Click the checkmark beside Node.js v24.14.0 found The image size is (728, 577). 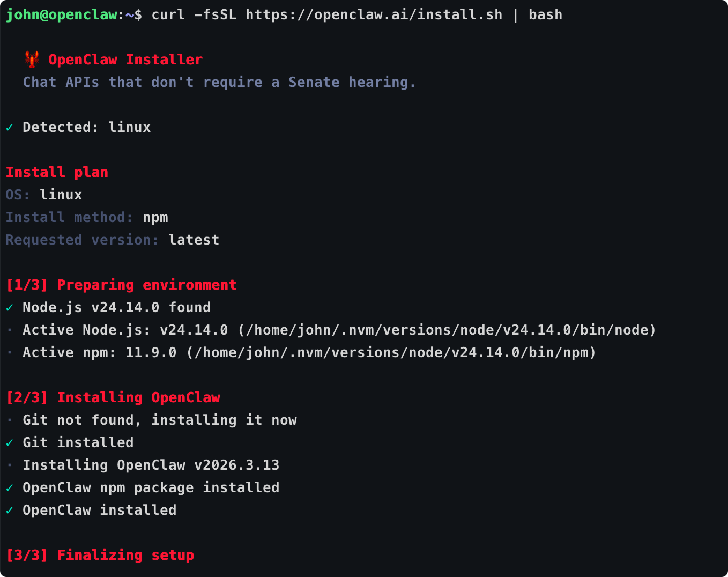pyautogui.click(x=10, y=308)
